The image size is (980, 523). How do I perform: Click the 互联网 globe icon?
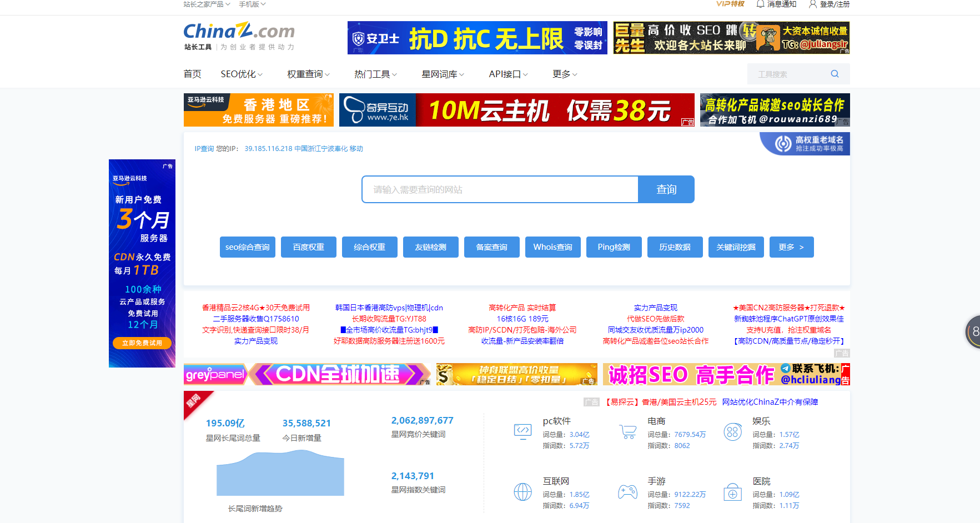click(522, 492)
